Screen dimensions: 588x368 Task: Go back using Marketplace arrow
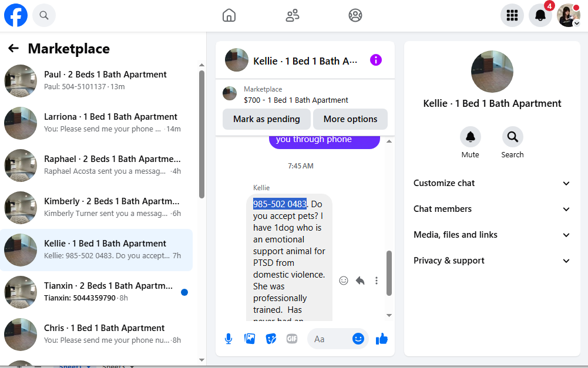tap(14, 48)
